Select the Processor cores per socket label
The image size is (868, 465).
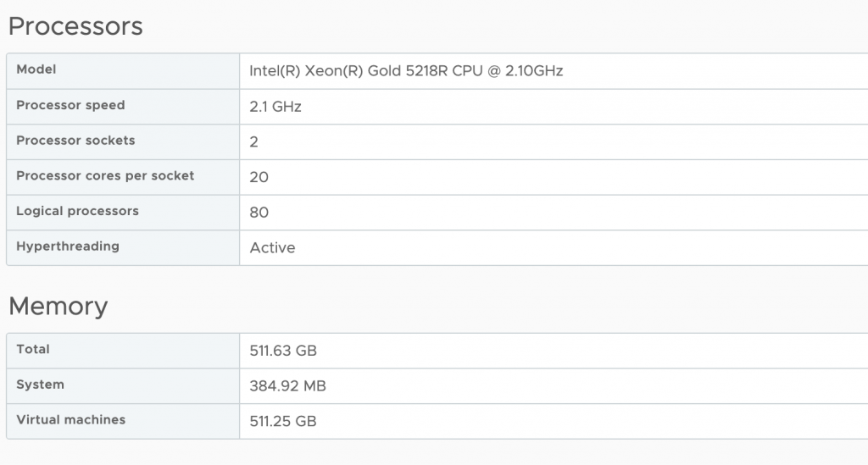coord(105,176)
